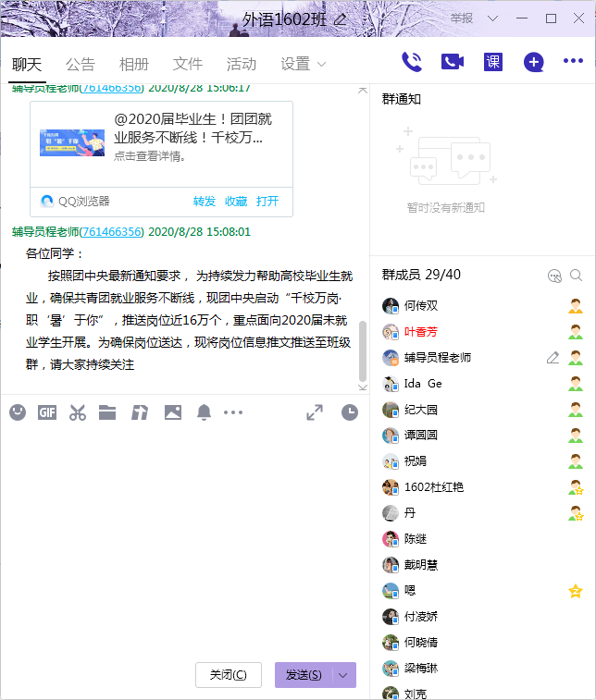Expand more input tools ellipsis

(233, 412)
